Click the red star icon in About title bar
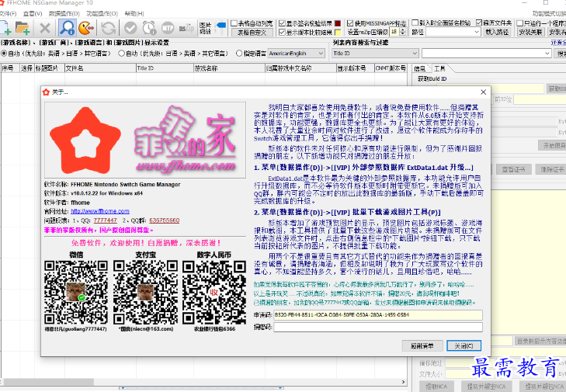This screenshot has width=566, height=392. [46, 92]
